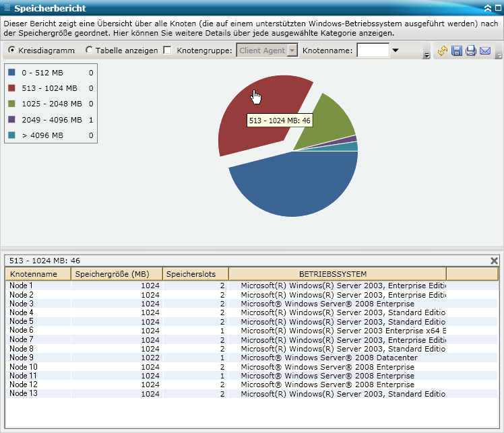The width and height of the screenshot is (504, 433).
Task: Open the toolbar overflow options after email icon
Action: (x=498, y=54)
